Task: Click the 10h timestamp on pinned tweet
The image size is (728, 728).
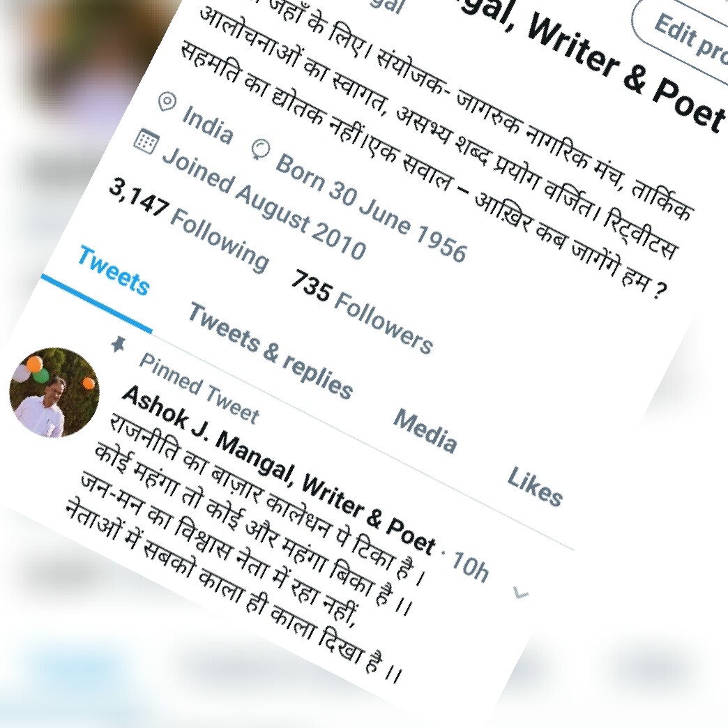Action: [470, 566]
